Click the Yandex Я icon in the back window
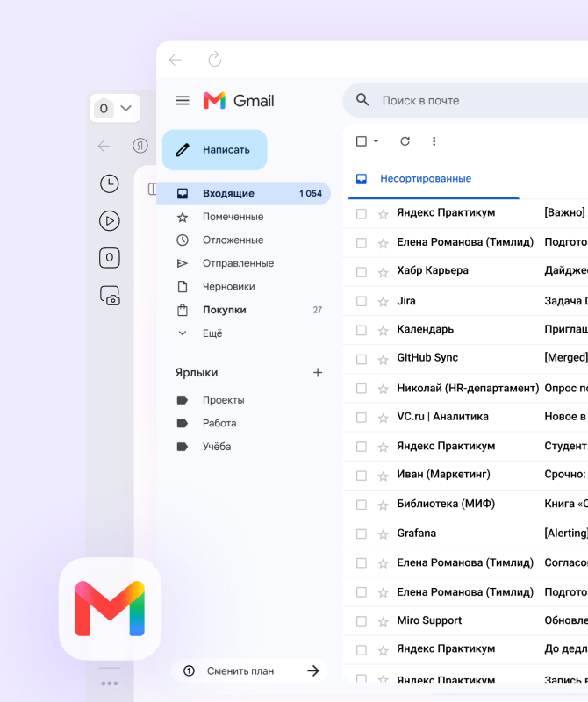Image resolution: width=588 pixels, height=702 pixels. pos(140,146)
